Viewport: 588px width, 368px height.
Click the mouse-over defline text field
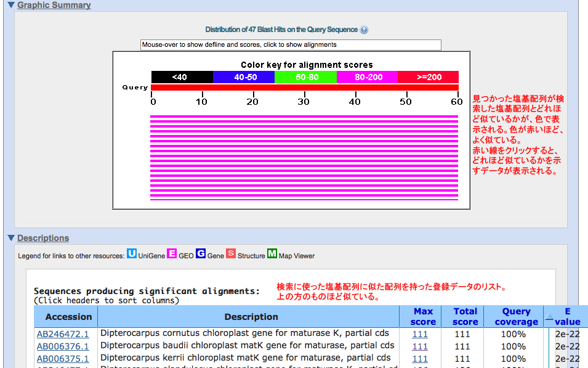pos(291,45)
